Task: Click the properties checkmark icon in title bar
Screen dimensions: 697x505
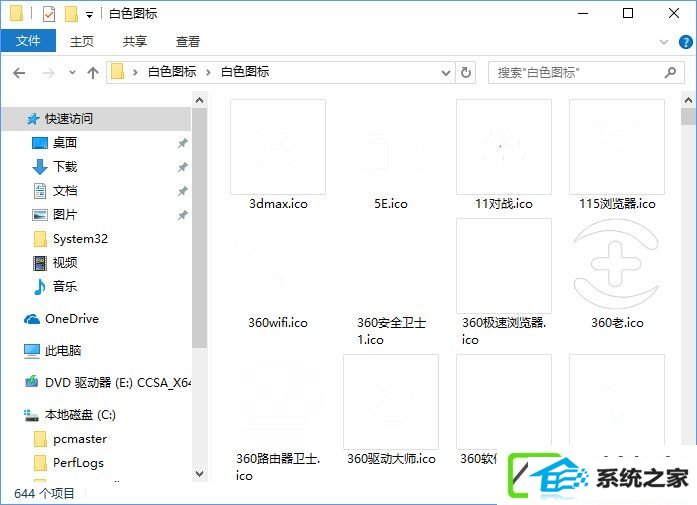Action: click(48, 14)
